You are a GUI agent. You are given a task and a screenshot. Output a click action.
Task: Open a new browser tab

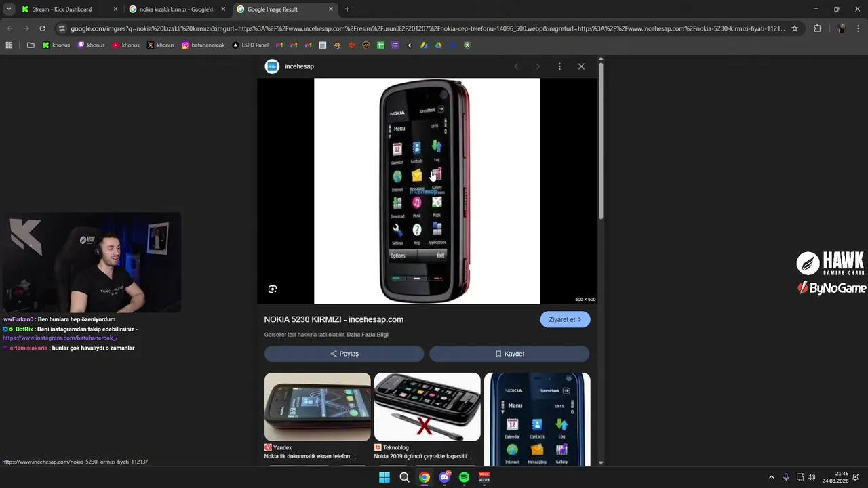pyautogui.click(x=347, y=9)
